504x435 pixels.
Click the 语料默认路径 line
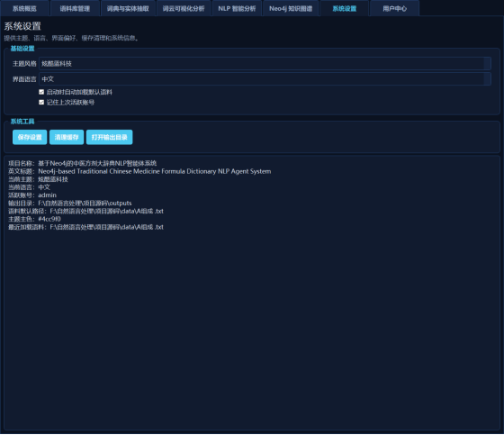(x=85, y=211)
